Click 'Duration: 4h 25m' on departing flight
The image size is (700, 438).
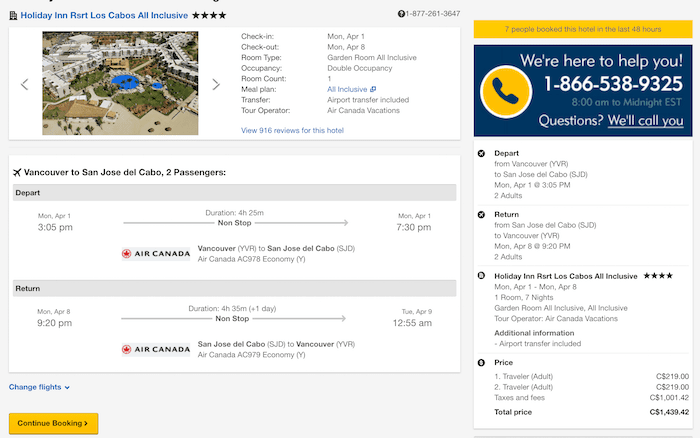(x=234, y=213)
